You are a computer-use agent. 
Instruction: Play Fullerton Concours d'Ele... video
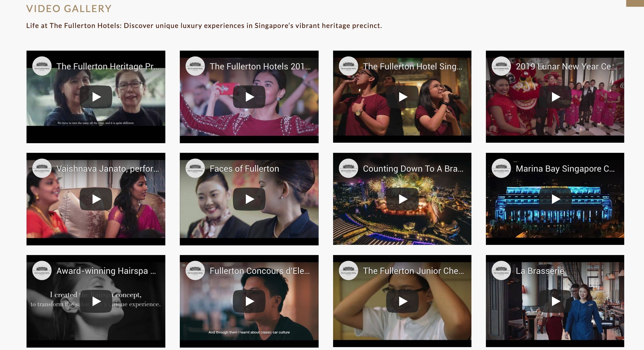[x=249, y=301]
